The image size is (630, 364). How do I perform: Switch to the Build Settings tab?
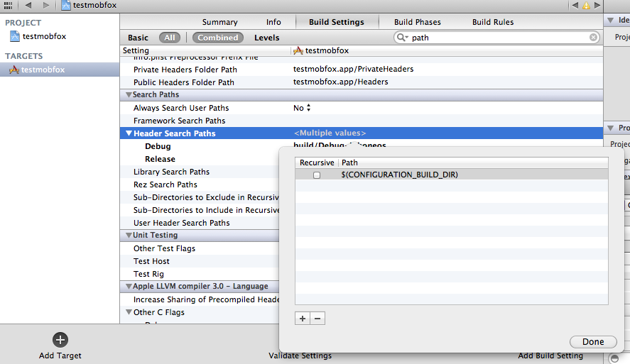pyautogui.click(x=337, y=22)
